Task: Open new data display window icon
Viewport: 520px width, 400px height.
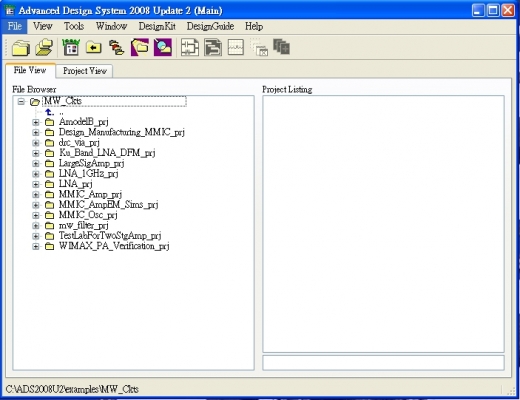Action: tap(236, 47)
